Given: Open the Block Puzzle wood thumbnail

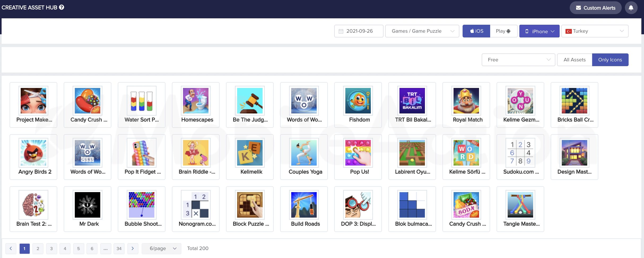Looking at the screenshot, I should 250,205.
